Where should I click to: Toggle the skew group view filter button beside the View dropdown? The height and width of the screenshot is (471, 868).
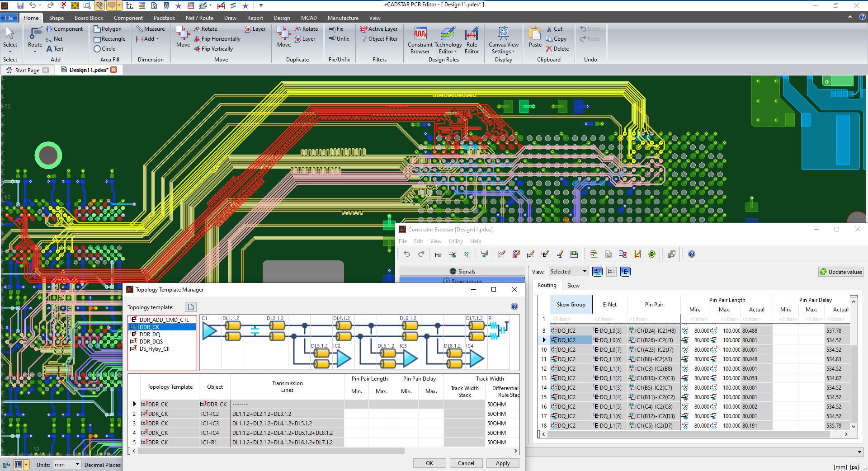[597, 272]
